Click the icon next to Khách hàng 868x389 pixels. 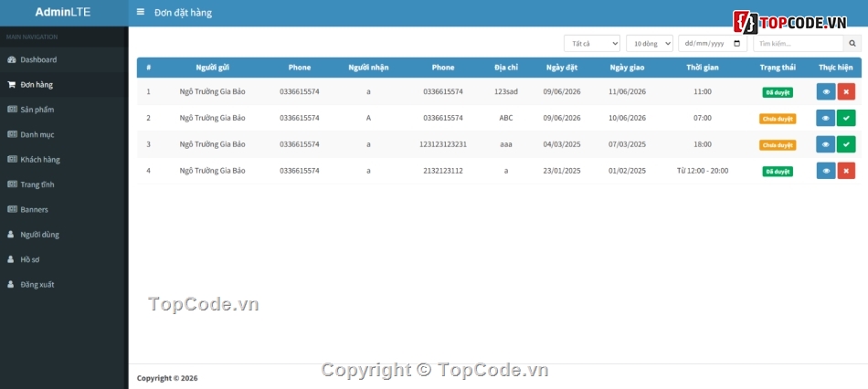pos(12,160)
